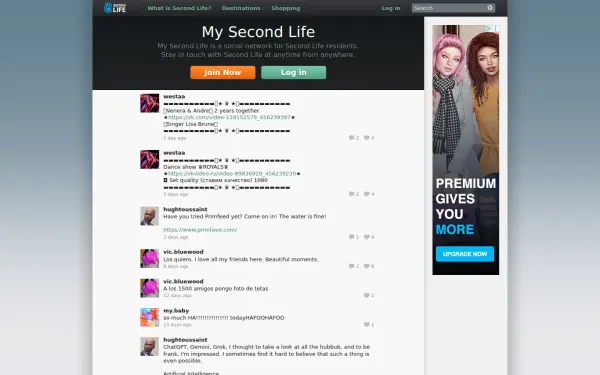Open westaa username on Venera & Andre post
Image resolution: width=600 pixels, height=375 pixels.
(x=174, y=96)
